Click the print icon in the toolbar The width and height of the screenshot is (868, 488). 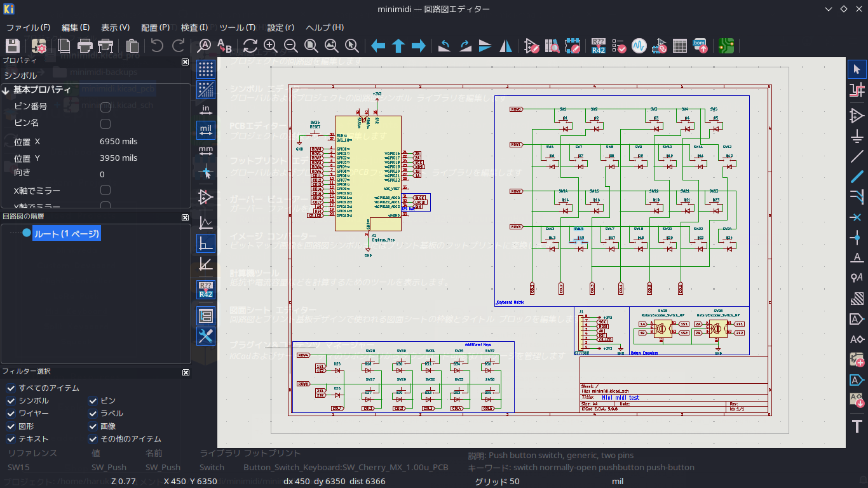coord(85,46)
